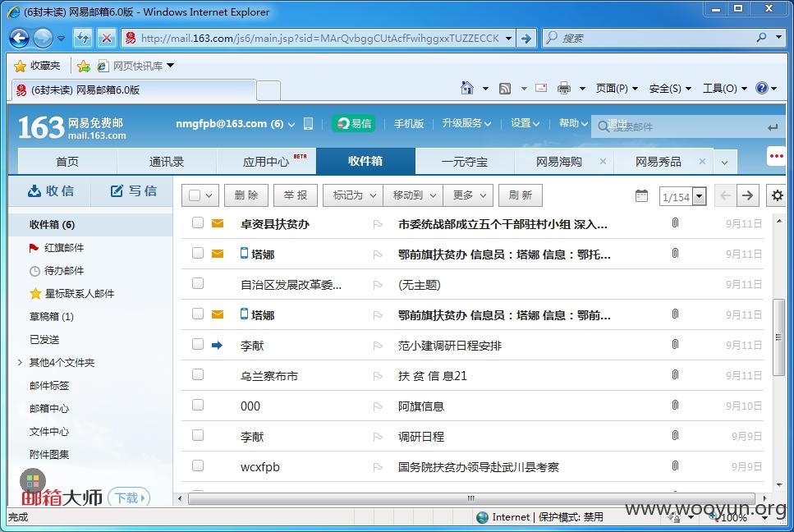Select the checkbox of 000 阿旗信息 email

[198, 405]
